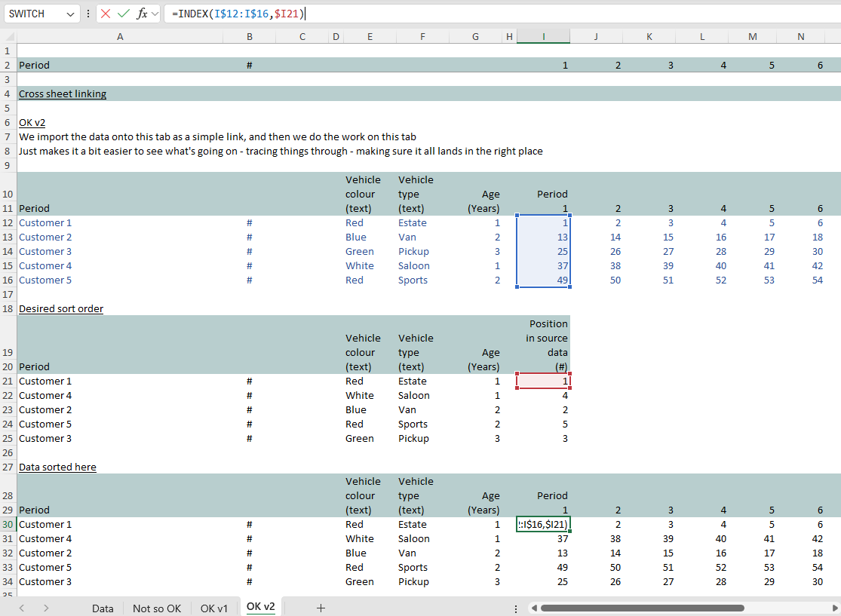Switch to the Data sheet tab
Image resolution: width=841 pixels, height=616 pixels.
[x=103, y=608]
